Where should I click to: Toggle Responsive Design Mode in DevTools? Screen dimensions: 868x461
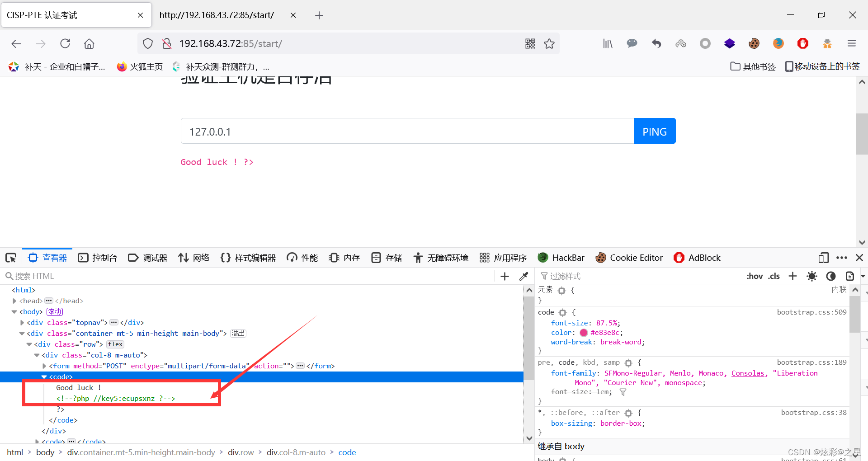823,257
